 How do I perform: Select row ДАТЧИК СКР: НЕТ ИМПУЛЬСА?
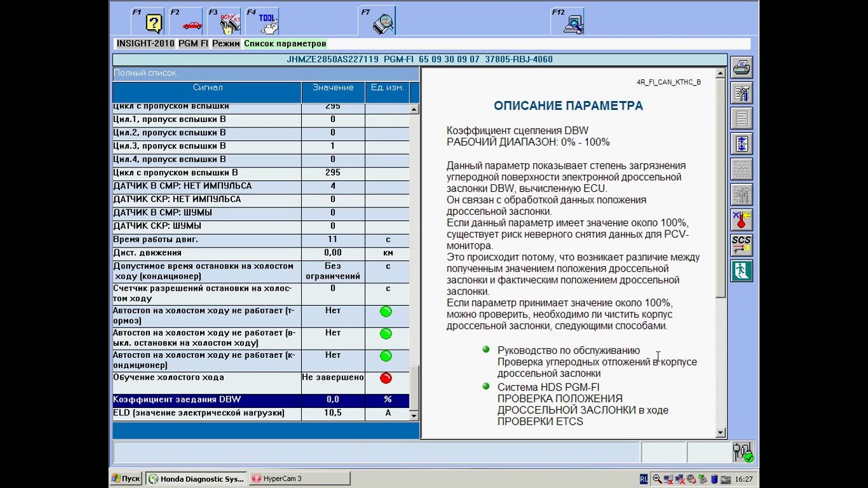261,199
